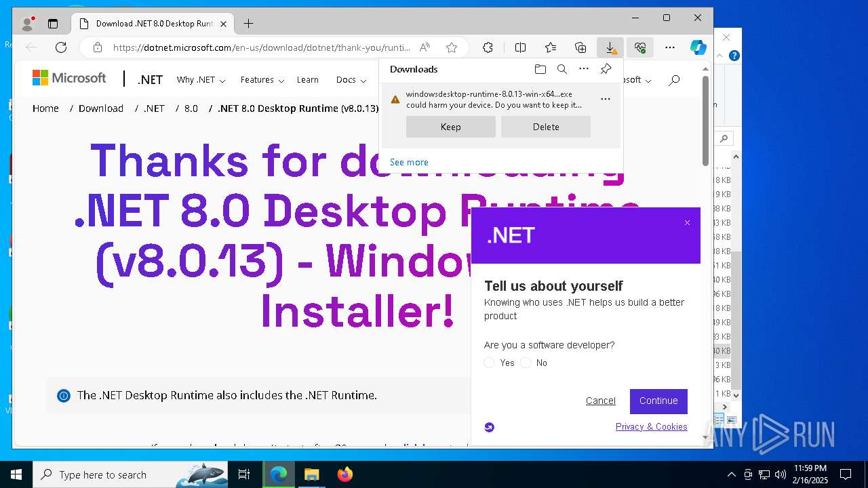Launch the Copilot sidebar icon
This screenshot has height=488, width=868.
coord(698,47)
